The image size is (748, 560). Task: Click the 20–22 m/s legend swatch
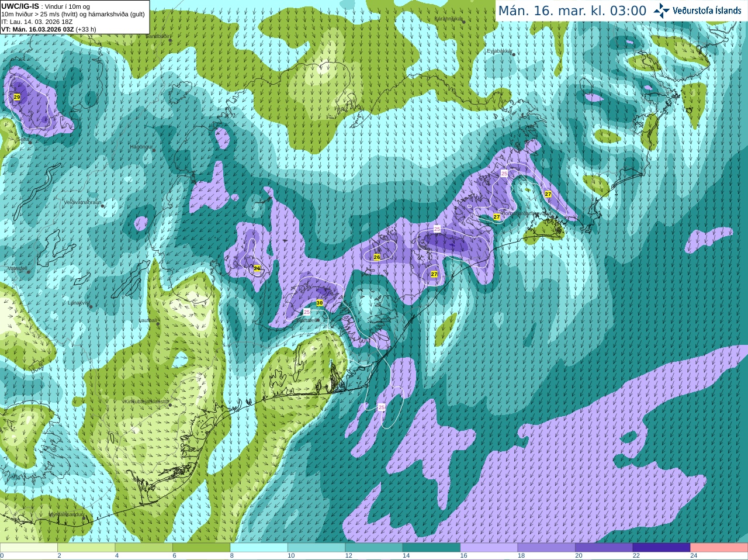pyautogui.click(x=604, y=548)
